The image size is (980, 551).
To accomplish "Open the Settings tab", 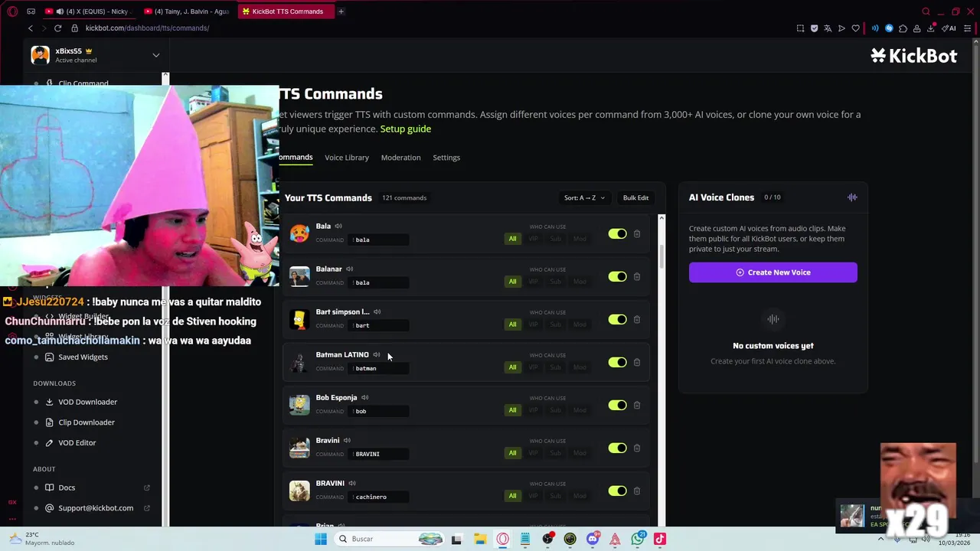I will 446,158.
